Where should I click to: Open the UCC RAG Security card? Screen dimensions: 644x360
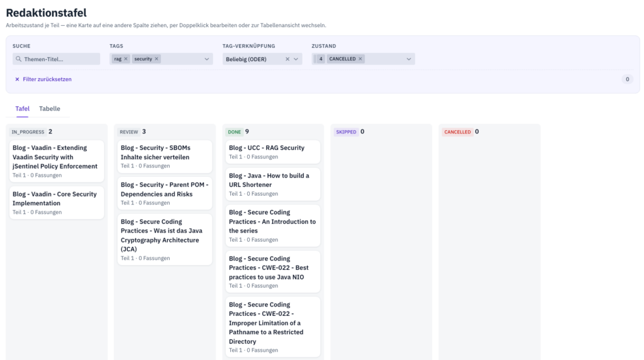(x=273, y=152)
